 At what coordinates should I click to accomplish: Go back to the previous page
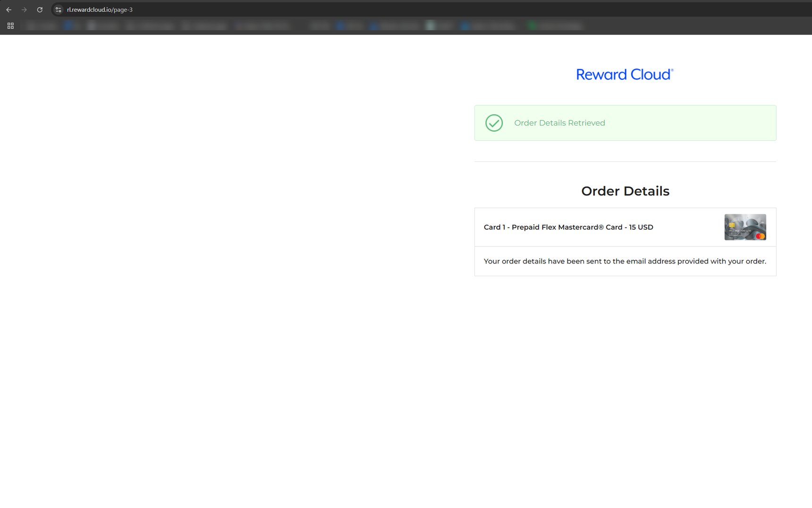[8, 9]
